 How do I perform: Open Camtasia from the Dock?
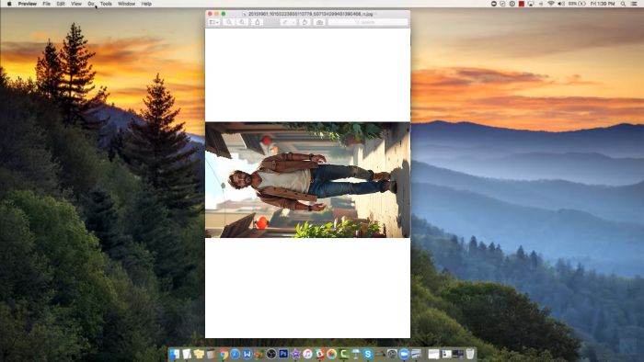tap(344, 354)
